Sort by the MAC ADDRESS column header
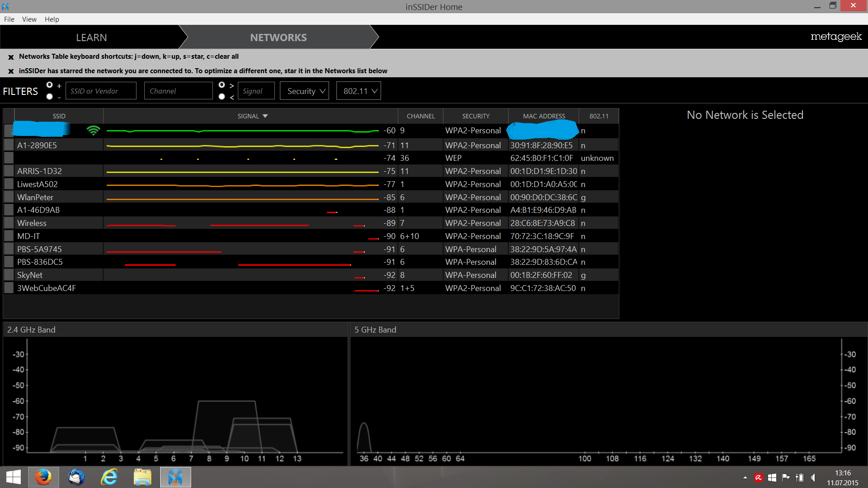 (x=544, y=116)
